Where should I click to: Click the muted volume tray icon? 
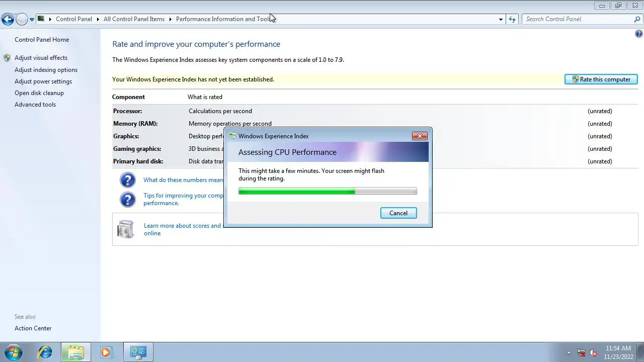593,352
